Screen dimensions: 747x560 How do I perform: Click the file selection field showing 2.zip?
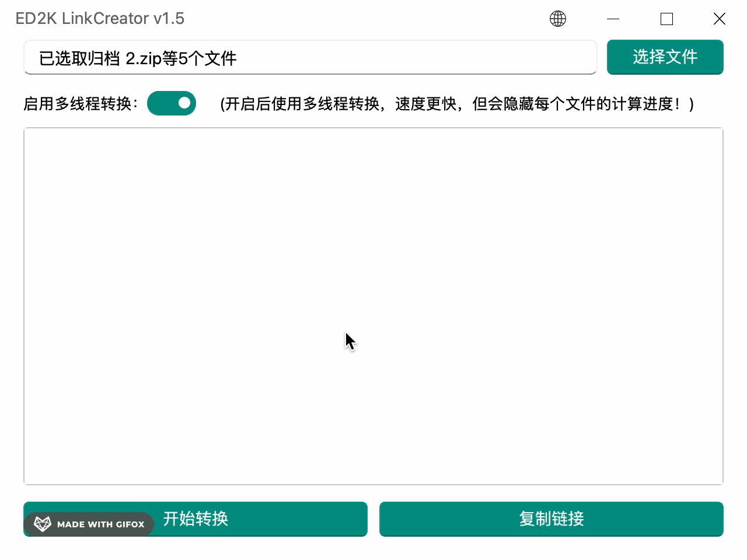pyautogui.click(x=310, y=58)
